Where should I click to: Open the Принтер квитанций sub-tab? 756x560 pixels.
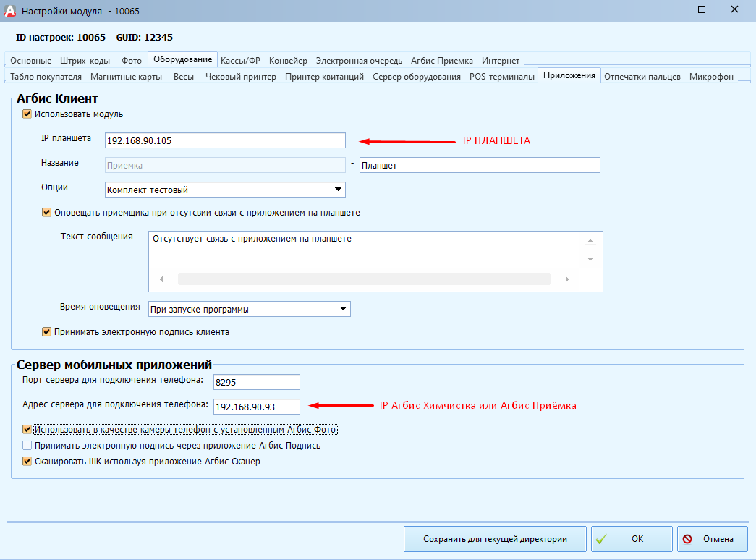(x=324, y=77)
